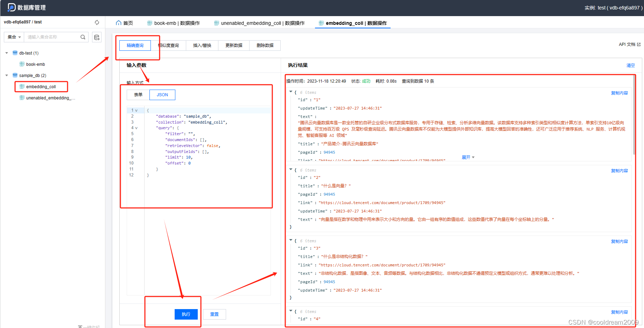The height and width of the screenshot is (328, 644).
Task: Click sample_db (2) database label
Action: 33,76
